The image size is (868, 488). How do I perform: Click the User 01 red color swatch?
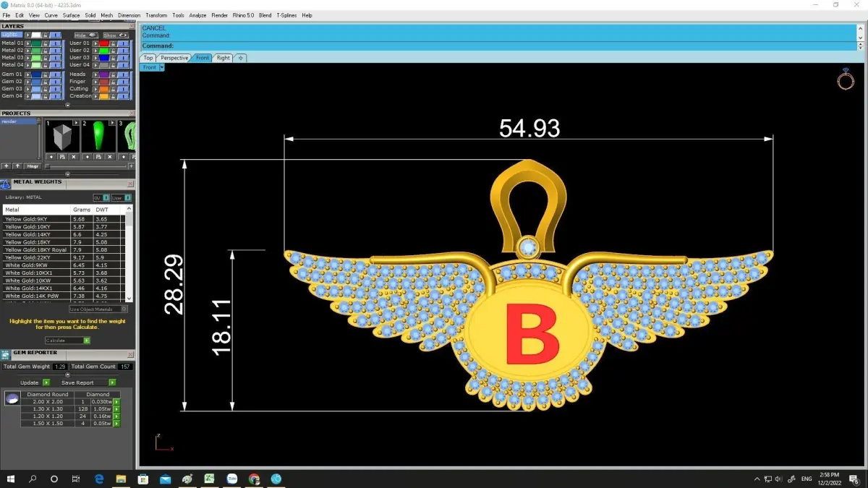coord(104,43)
